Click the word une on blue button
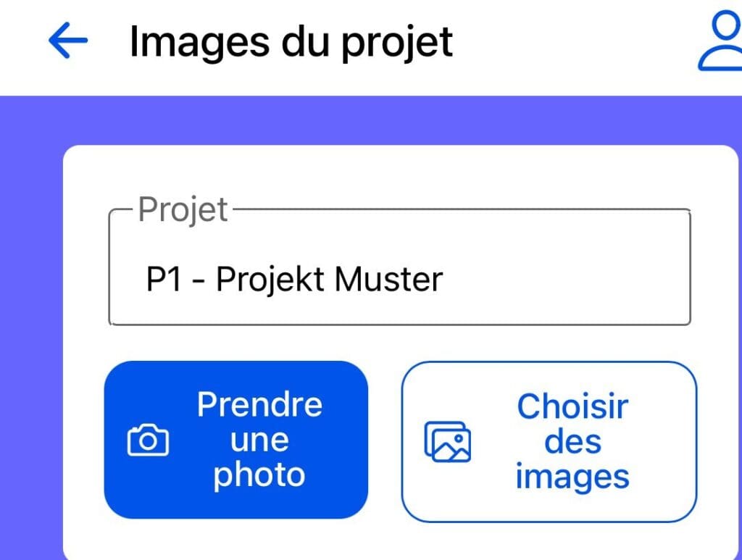Viewport: 742px width, 560px height. [259, 440]
